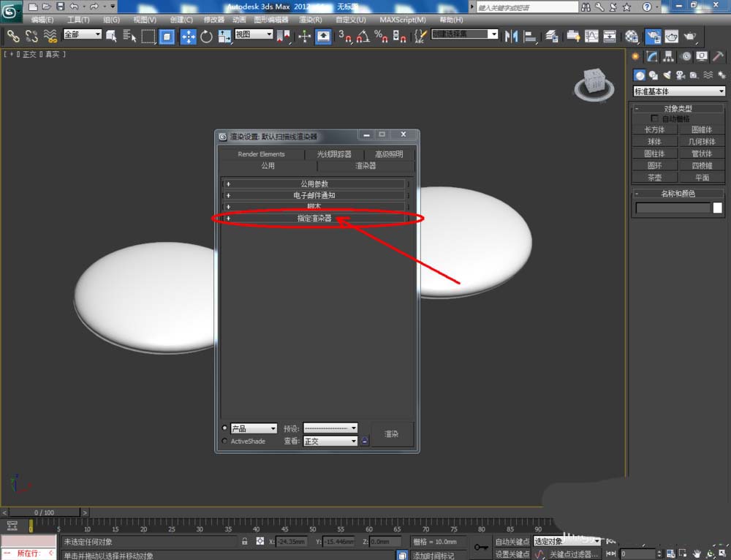Toggle the Percent Snap icon
Screen dimensions: 731x560
(x=381, y=37)
